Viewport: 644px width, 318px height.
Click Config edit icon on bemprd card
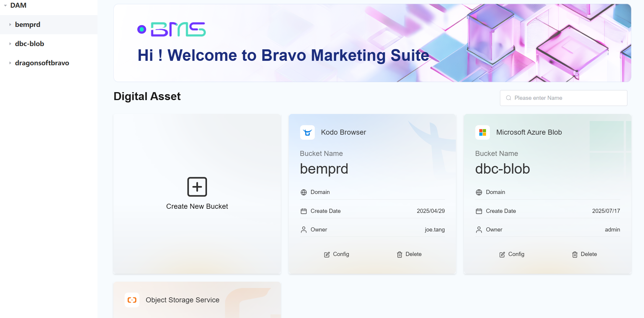click(327, 255)
